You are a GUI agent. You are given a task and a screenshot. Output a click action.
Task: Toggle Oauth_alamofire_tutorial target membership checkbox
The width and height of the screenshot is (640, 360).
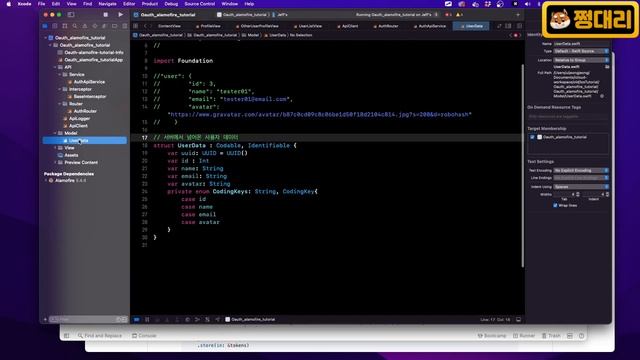[532, 137]
